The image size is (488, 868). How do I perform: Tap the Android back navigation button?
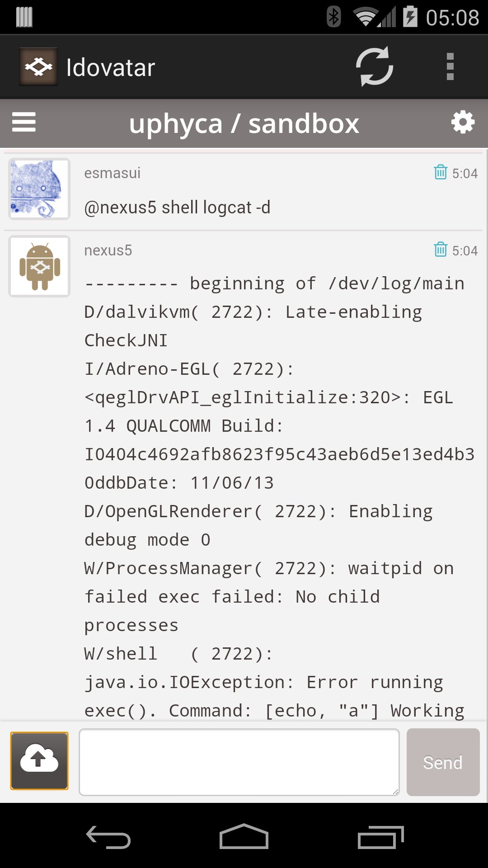tap(108, 837)
